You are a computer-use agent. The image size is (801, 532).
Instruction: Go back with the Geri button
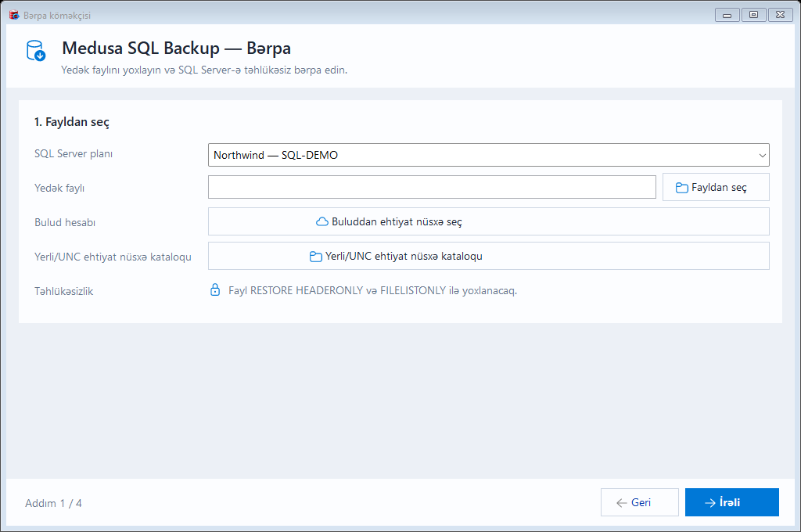640,502
